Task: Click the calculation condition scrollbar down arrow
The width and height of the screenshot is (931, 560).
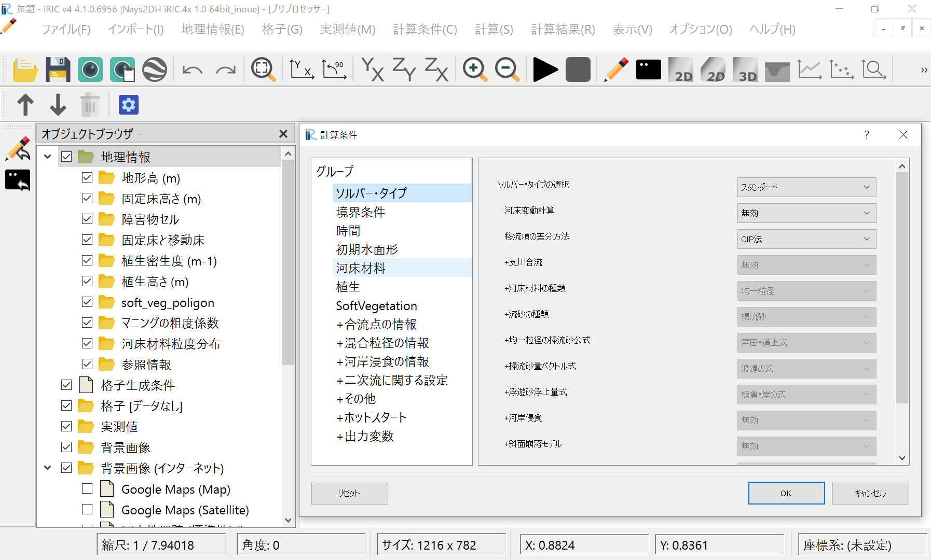Action: coord(902,458)
